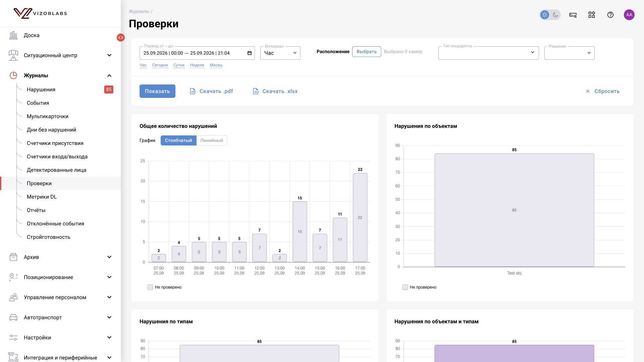This screenshot has height=362, width=644.
Task: Click the period date range field
Action: click(197, 53)
